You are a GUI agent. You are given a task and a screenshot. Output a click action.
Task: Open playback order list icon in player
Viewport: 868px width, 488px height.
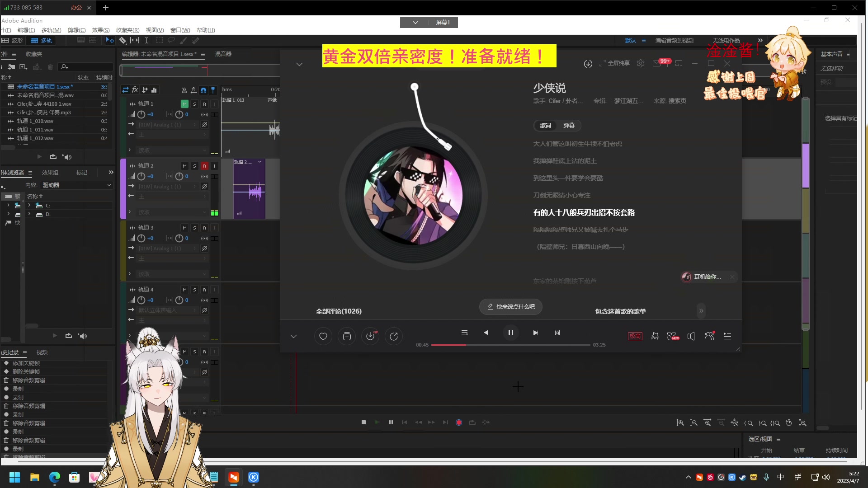tap(464, 333)
